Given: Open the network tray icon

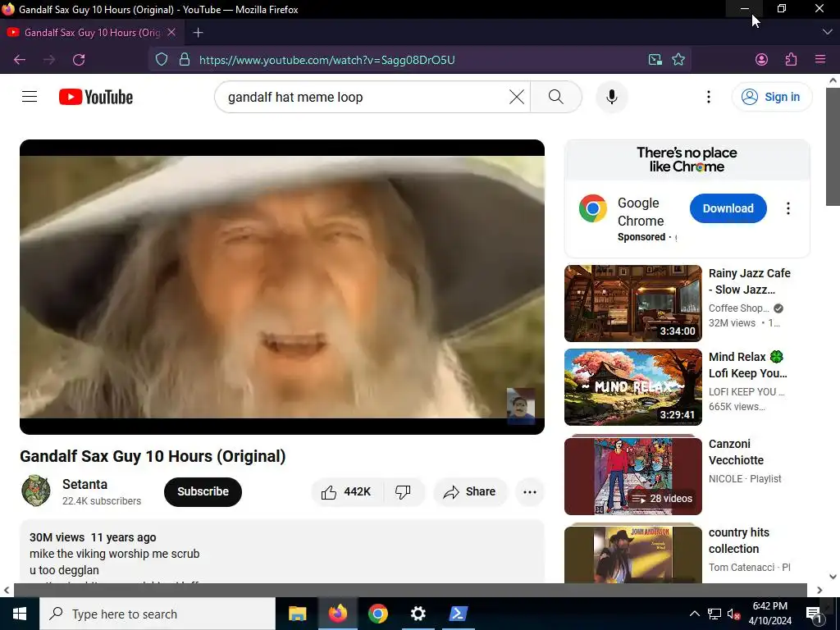Looking at the screenshot, I should [714, 614].
